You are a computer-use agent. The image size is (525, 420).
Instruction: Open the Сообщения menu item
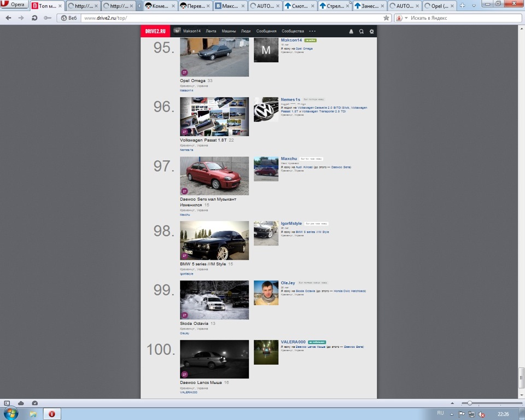(x=266, y=31)
